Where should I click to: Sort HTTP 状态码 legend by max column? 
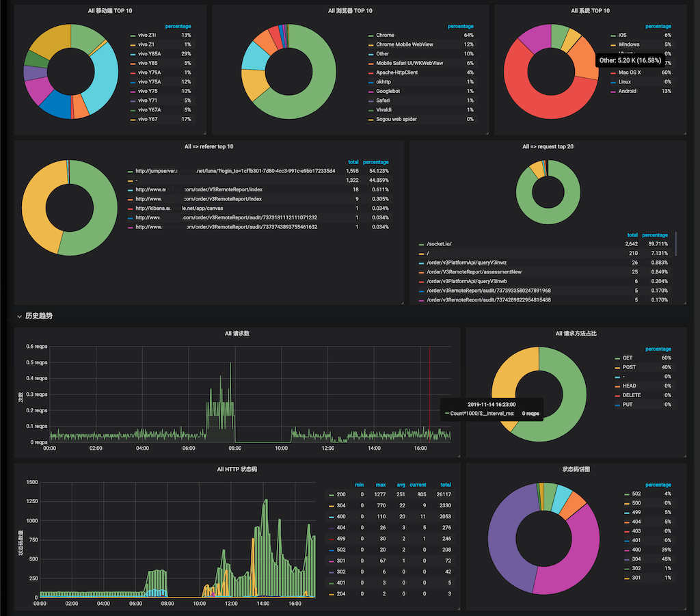point(380,485)
